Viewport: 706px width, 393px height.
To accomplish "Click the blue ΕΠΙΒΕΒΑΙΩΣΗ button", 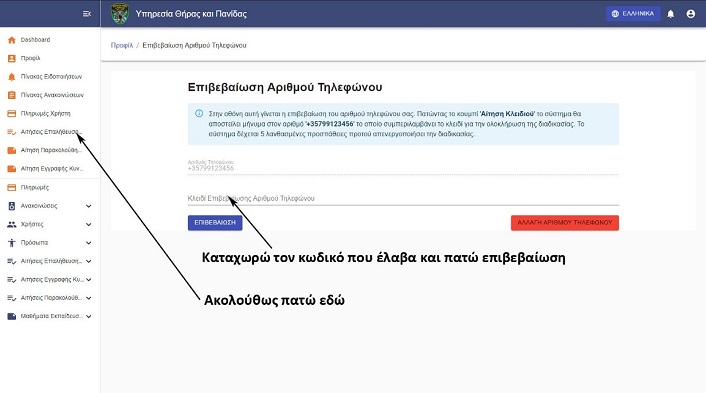I will coord(215,223).
